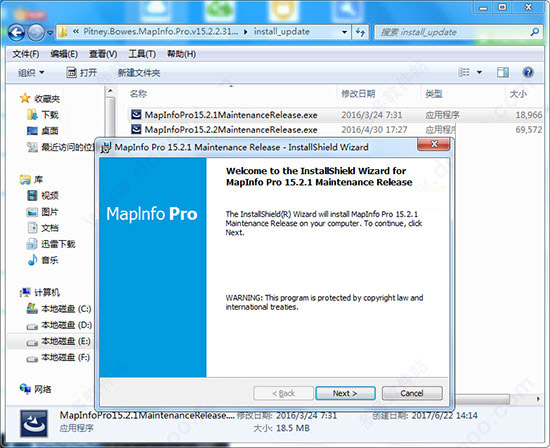Open 桌面 in the navigation pane
550x448 pixels.
[x=43, y=131]
